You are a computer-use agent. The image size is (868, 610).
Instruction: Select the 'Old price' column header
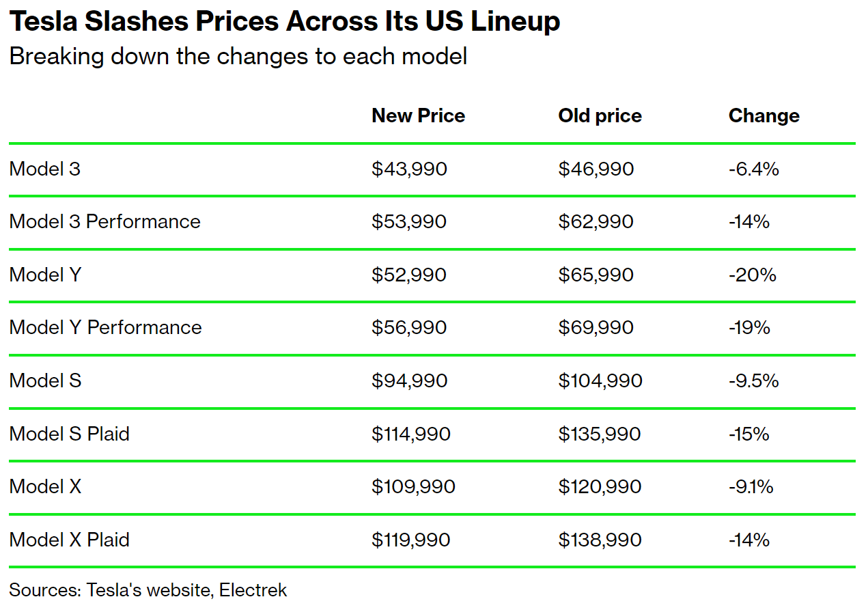600,116
